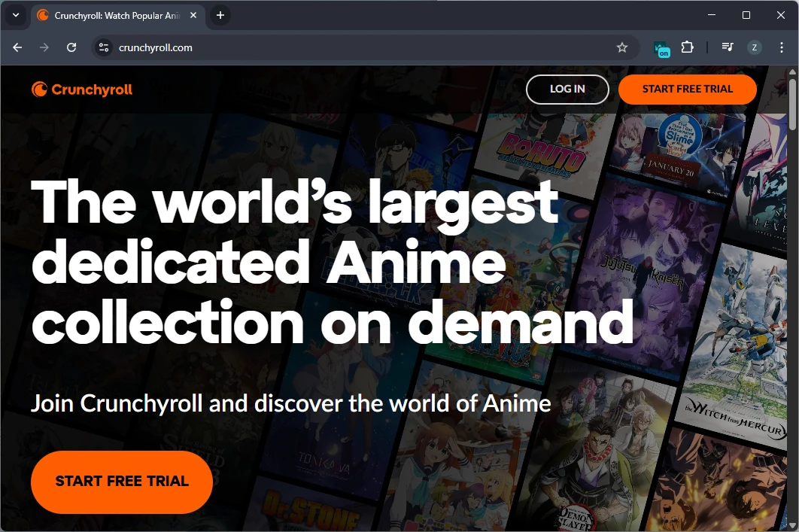Click the extension icon showing the 'on' badge

(661, 48)
